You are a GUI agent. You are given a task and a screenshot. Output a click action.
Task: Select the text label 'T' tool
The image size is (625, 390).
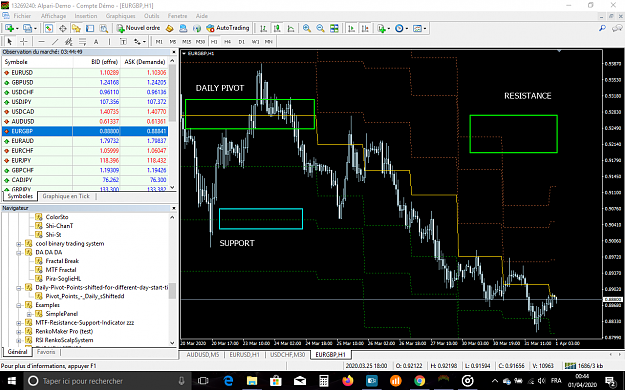pos(123,41)
